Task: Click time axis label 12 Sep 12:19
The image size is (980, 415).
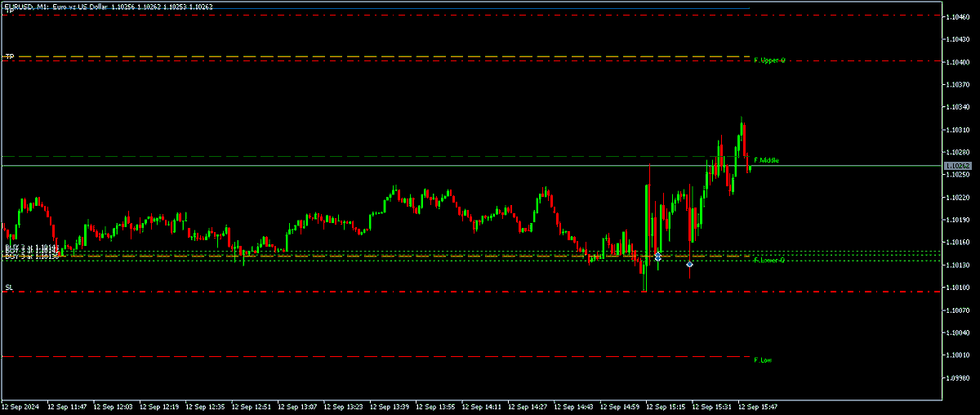Action: [159, 406]
